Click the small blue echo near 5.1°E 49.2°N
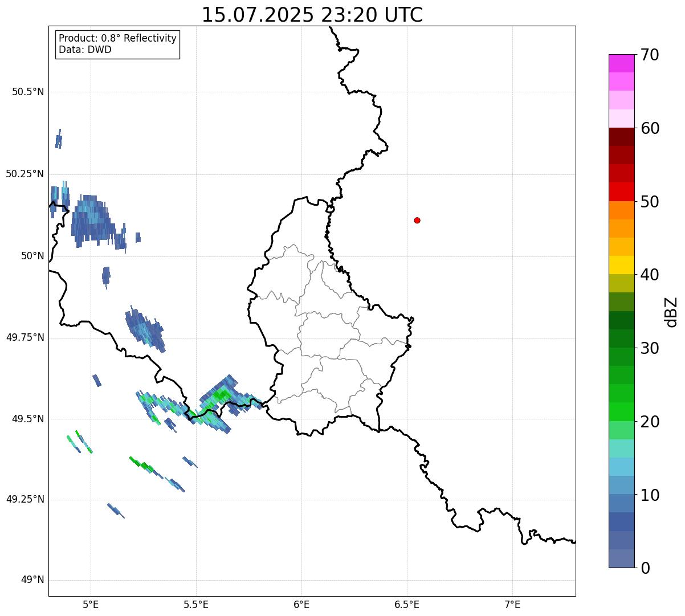The image size is (685, 616). click(116, 511)
